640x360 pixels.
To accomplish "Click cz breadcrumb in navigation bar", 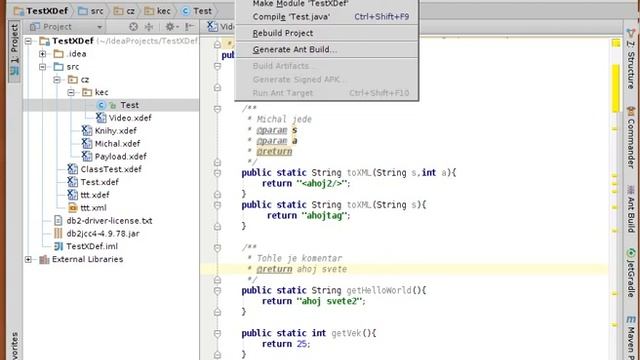I will 124,11.
